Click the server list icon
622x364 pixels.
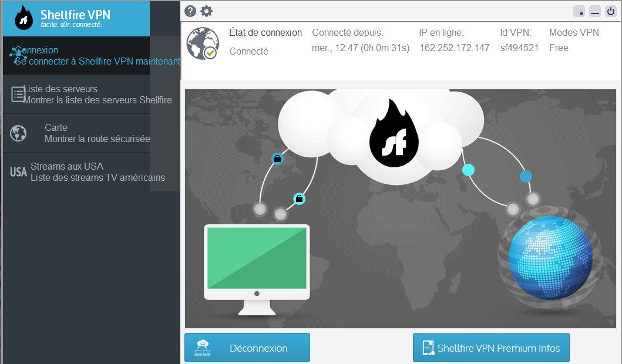click(18, 95)
